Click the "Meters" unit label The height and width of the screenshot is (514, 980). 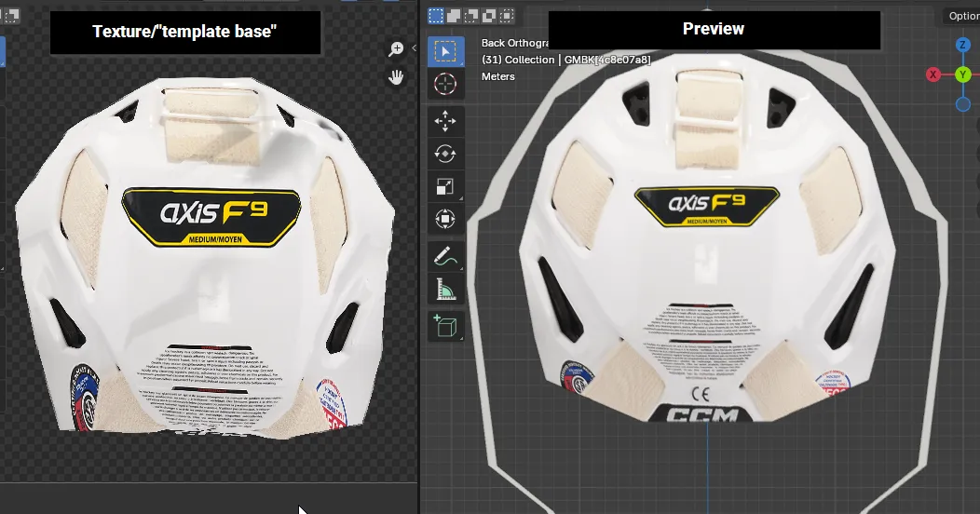coord(498,76)
